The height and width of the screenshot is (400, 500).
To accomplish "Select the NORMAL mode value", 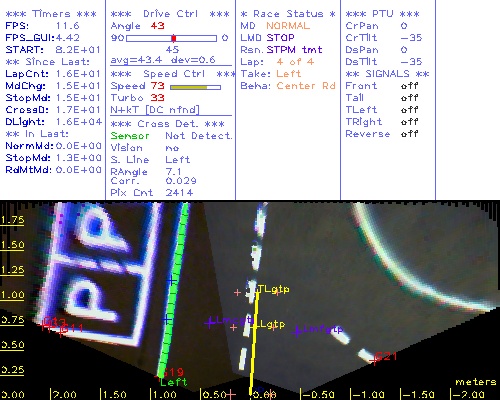I will coord(288,26).
